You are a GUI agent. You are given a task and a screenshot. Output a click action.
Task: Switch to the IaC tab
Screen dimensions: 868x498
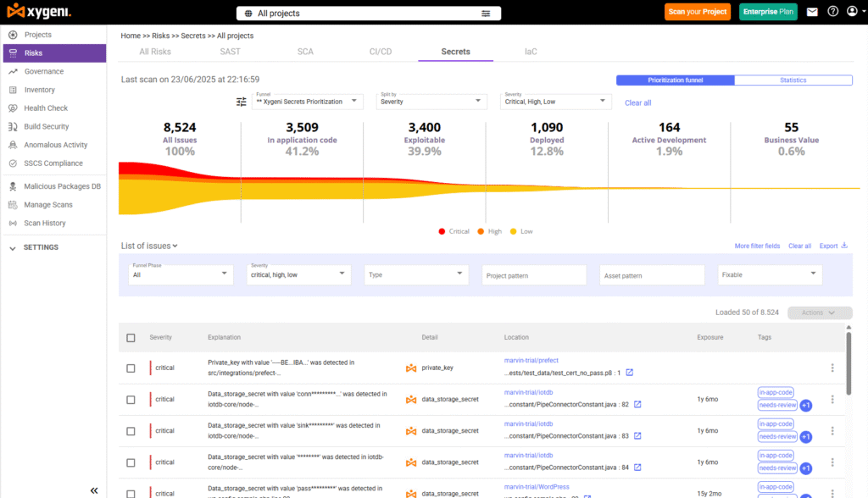pos(531,52)
